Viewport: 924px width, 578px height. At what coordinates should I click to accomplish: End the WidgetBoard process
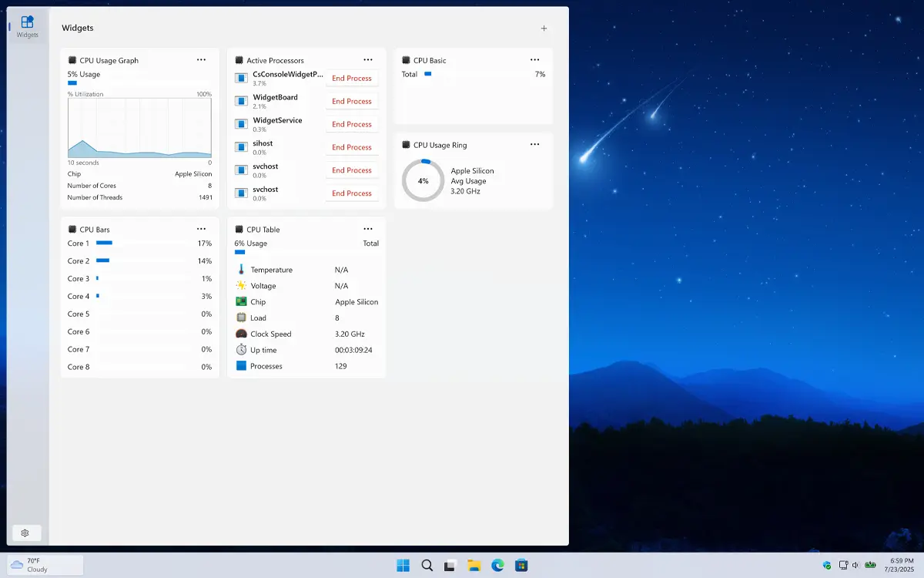pos(352,101)
